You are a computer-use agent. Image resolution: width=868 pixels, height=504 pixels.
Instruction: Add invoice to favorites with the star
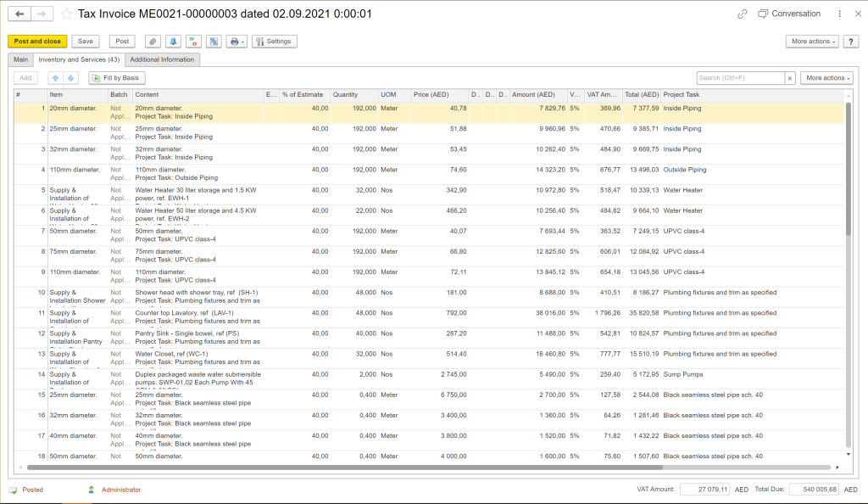66,14
